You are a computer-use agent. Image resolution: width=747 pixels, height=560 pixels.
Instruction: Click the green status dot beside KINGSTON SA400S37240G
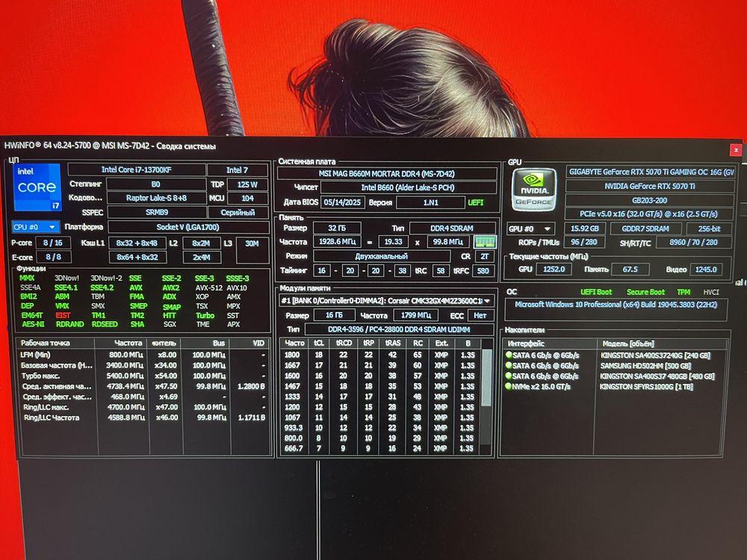508,355
